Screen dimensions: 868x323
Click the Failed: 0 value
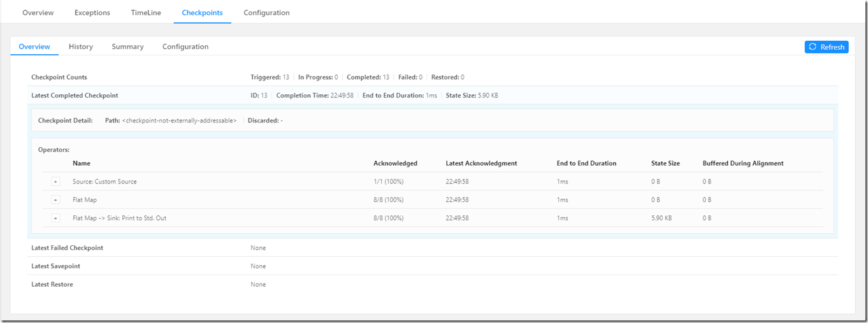point(410,77)
